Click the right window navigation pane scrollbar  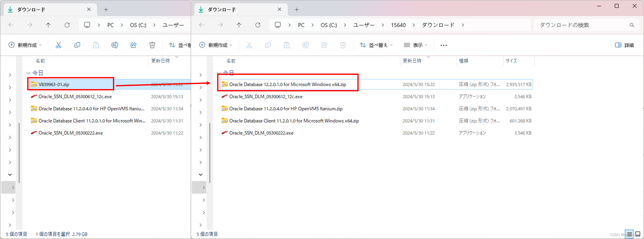click(210, 153)
